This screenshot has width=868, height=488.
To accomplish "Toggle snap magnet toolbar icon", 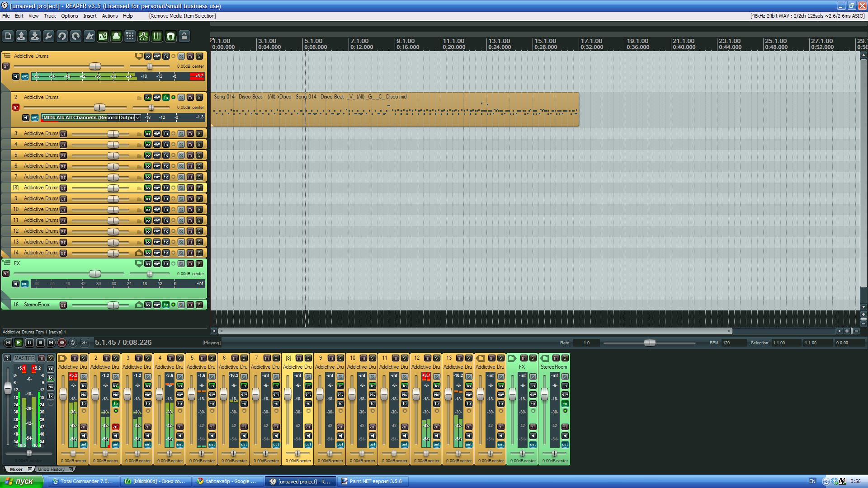I will pos(170,36).
